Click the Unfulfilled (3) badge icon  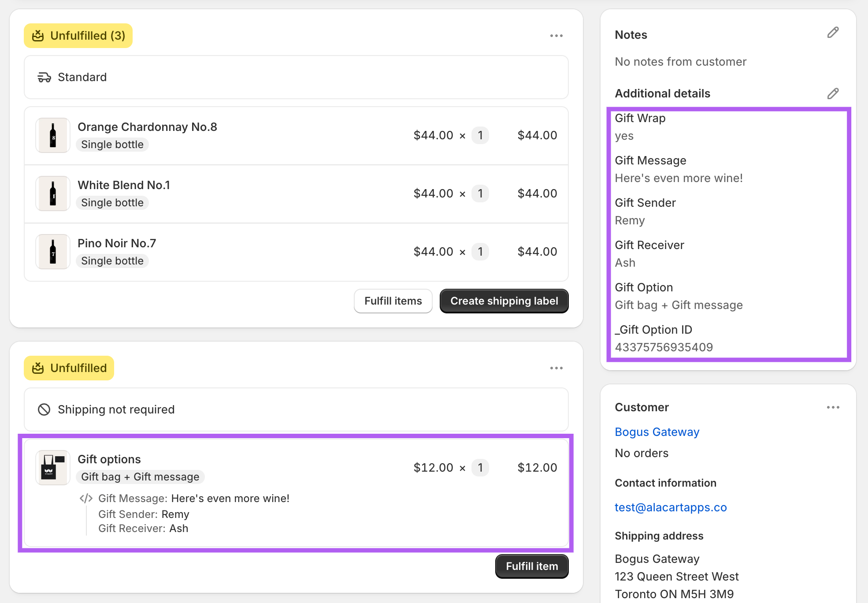pos(38,36)
